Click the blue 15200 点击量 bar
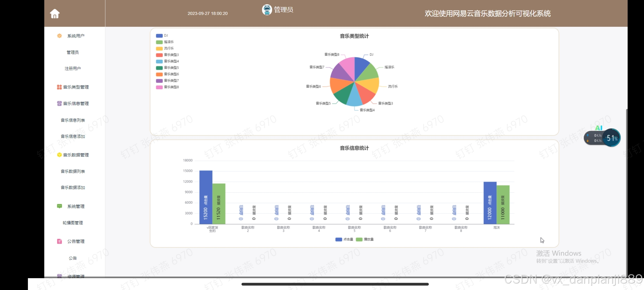Image resolution: width=644 pixels, height=290 pixels. (x=206, y=197)
